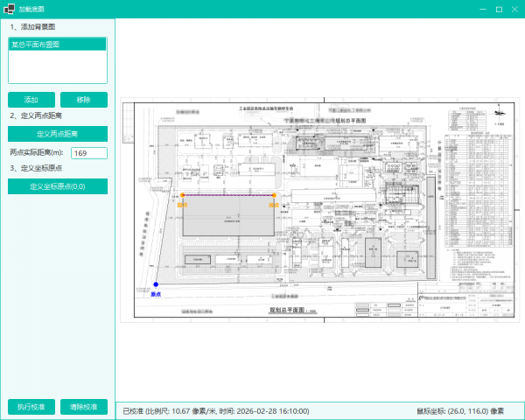Click empty area of the background list box
Viewport: 525px width, 420px height.
tap(57, 68)
